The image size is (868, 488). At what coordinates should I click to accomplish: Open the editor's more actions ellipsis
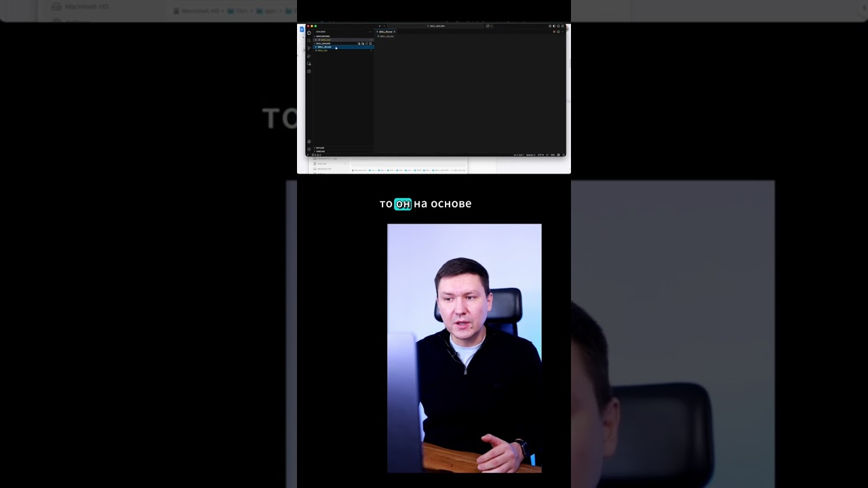pyautogui.click(x=563, y=32)
